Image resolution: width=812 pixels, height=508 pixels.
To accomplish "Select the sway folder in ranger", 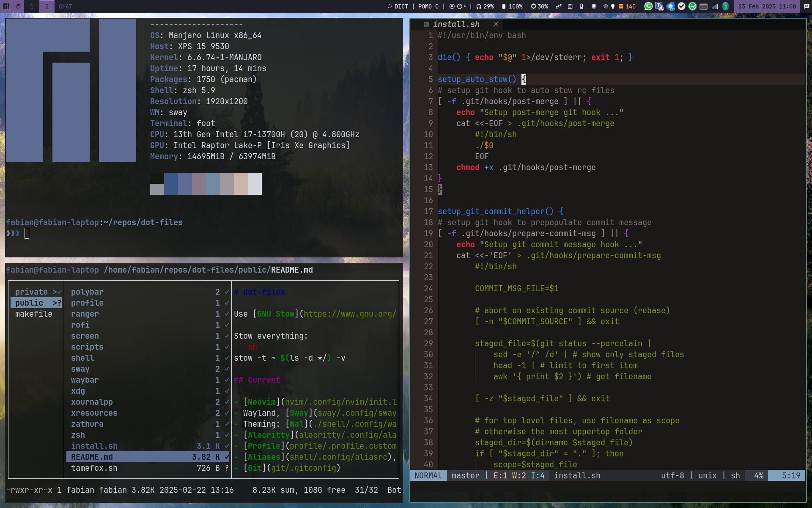I will click(x=148, y=369).
